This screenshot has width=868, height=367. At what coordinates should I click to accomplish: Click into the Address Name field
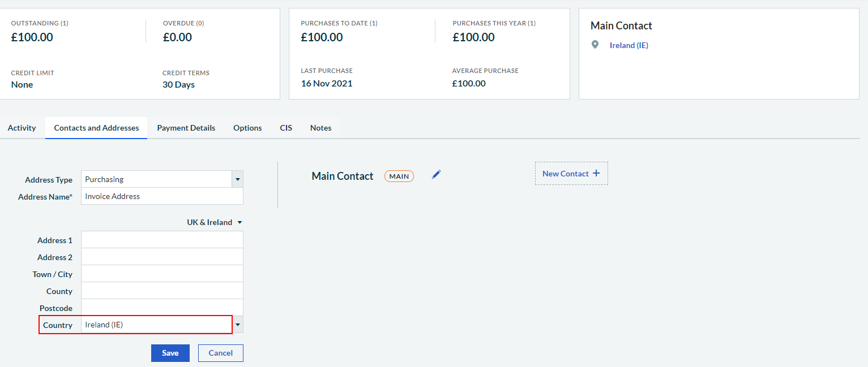(162, 196)
